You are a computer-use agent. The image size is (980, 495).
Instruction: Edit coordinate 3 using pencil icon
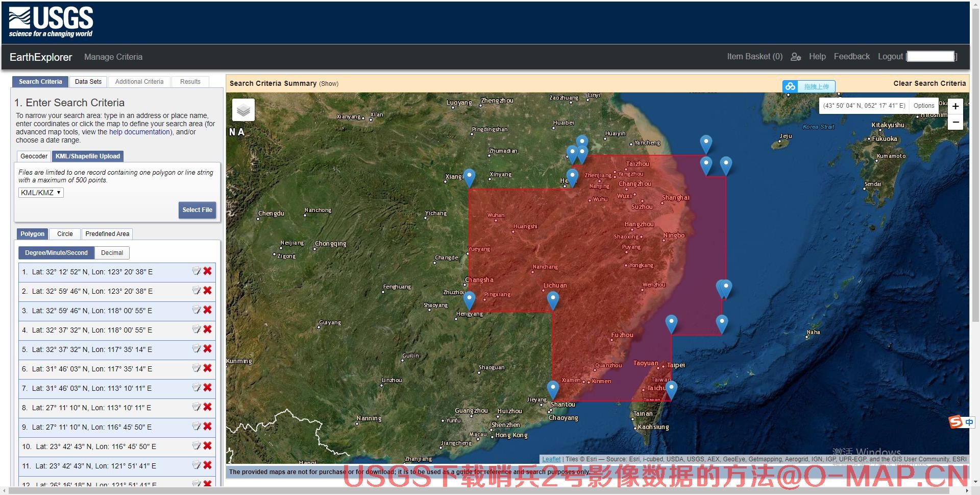(197, 310)
